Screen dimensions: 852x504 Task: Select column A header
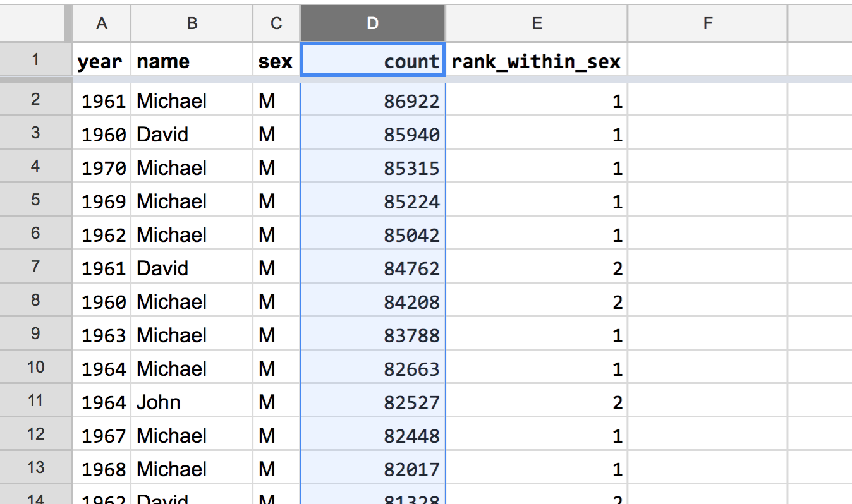tap(101, 23)
